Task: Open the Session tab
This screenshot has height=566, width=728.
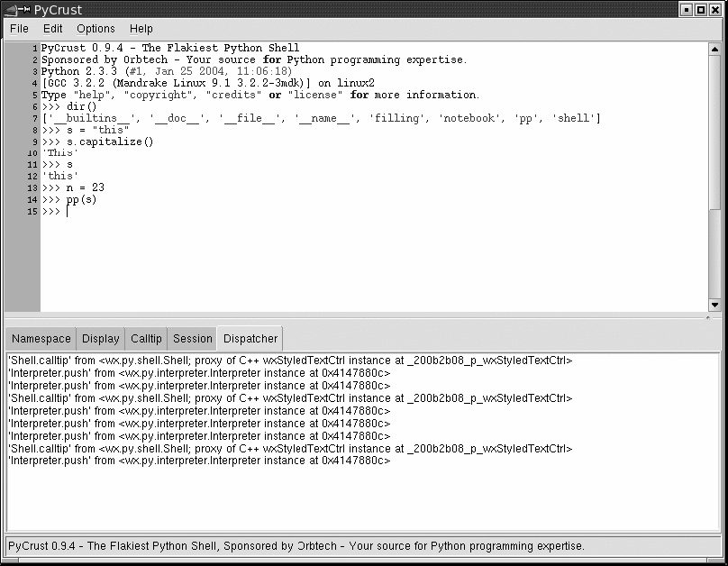Action: pyautogui.click(x=192, y=339)
